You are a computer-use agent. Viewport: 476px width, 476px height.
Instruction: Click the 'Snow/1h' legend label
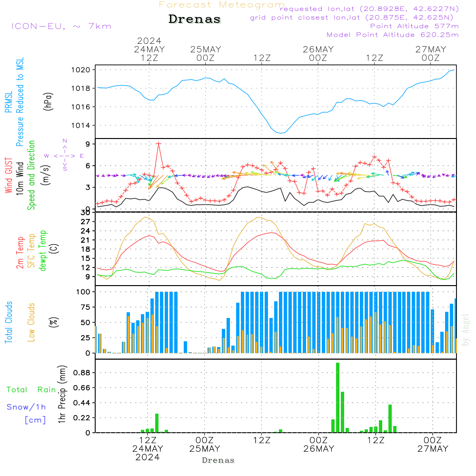26,407
